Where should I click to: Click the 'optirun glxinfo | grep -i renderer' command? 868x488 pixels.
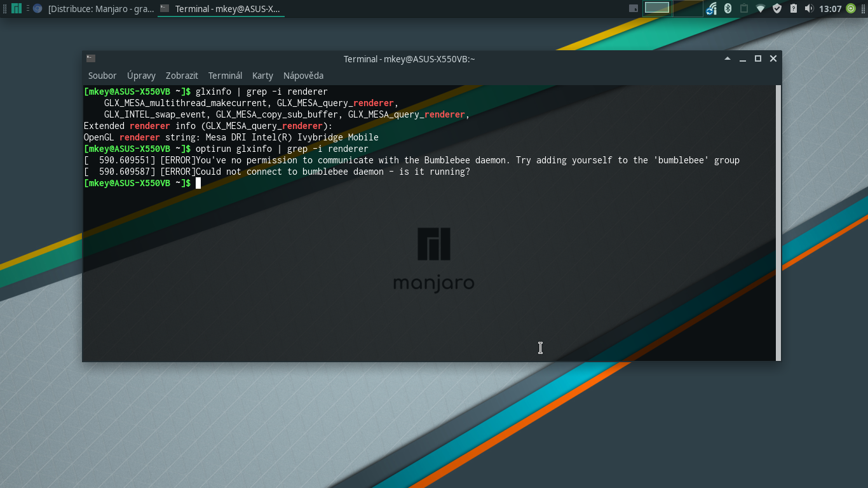pyautogui.click(x=281, y=149)
